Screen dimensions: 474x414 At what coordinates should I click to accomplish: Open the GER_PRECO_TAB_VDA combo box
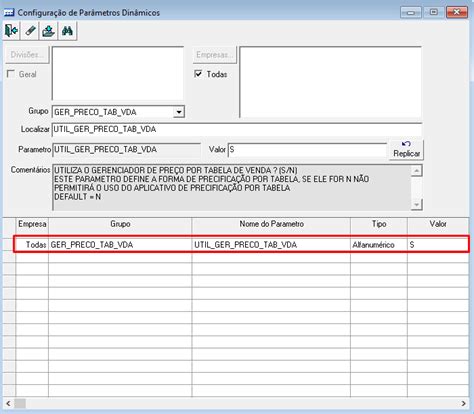tap(118, 112)
